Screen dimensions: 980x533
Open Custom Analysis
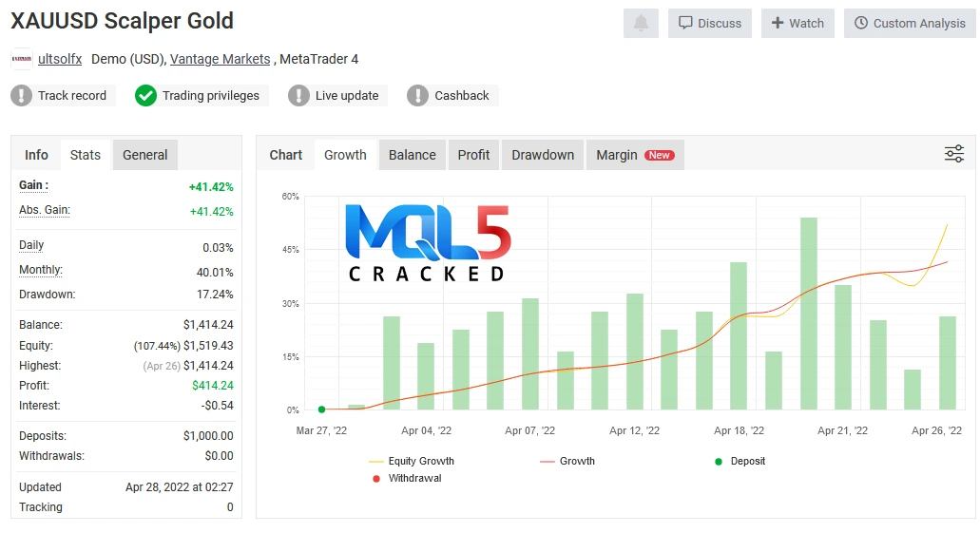910,23
